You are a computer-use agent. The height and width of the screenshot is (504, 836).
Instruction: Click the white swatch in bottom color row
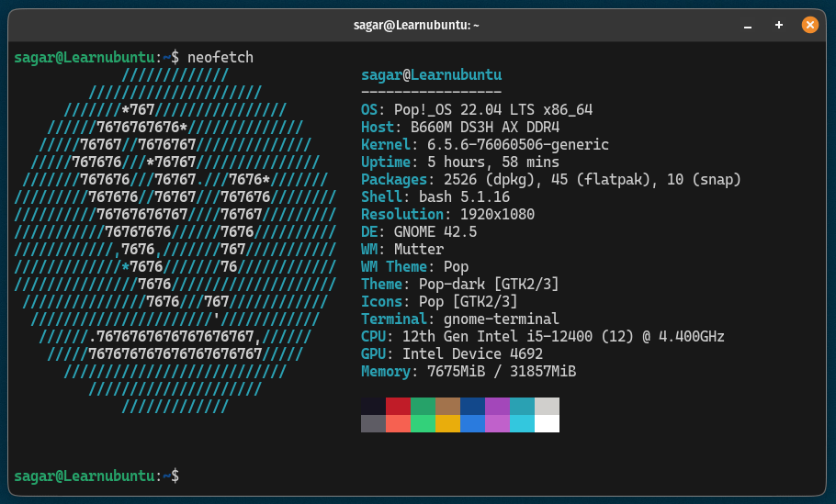[x=547, y=423]
